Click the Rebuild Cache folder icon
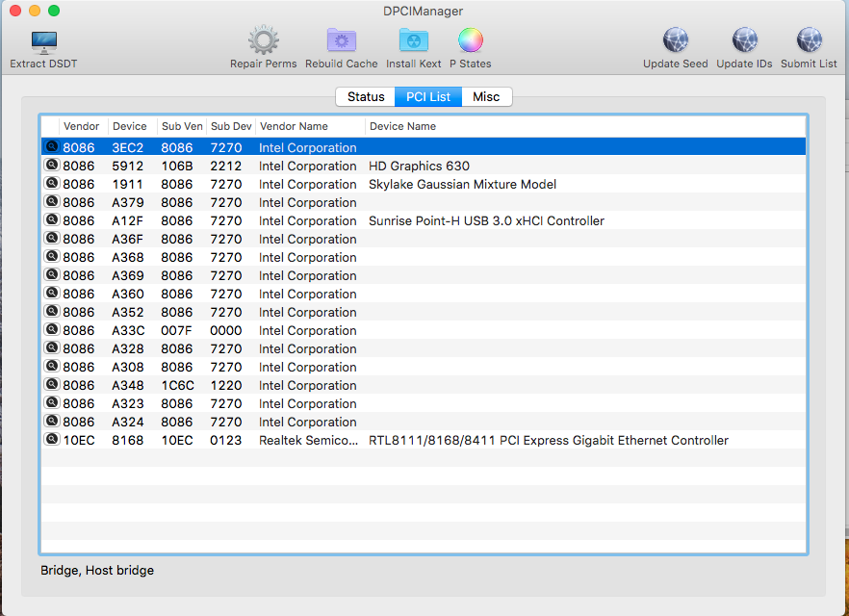Viewport: 849px width, 616px height. tap(341, 40)
